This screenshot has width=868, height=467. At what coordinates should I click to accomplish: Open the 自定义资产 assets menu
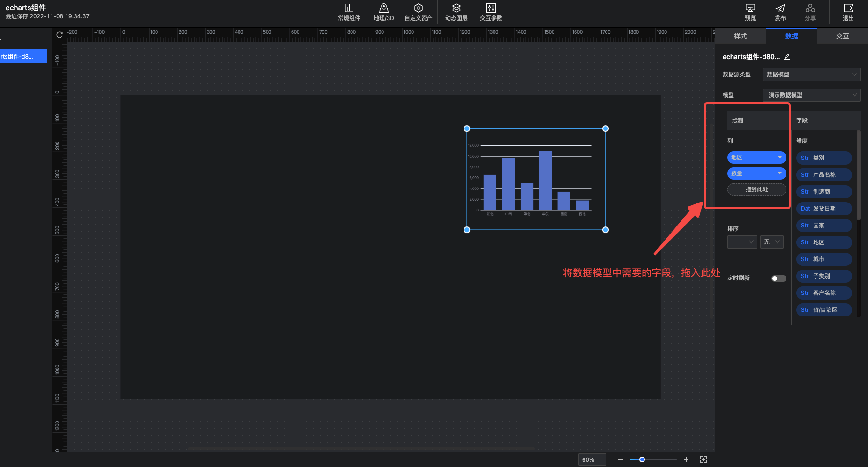pos(418,12)
